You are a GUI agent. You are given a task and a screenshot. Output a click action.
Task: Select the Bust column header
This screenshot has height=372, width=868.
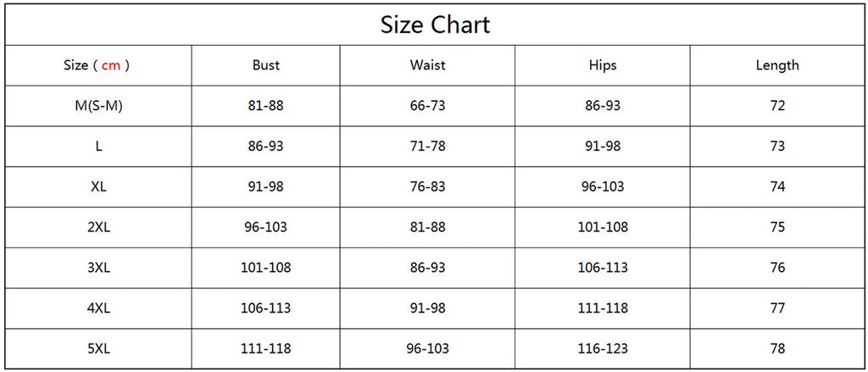[x=266, y=65]
